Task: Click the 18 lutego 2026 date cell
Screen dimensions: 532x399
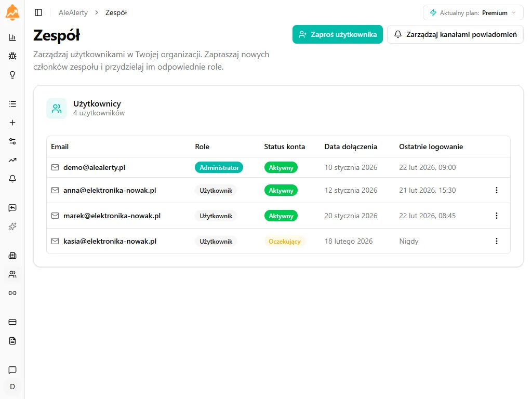Action: point(349,241)
